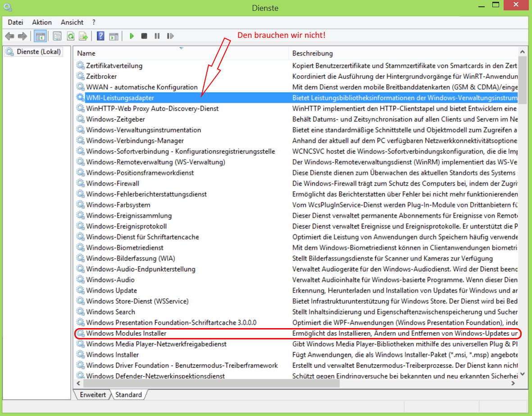Click the gear icon beside WMI-Leistungsadapter
The width and height of the screenshot is (532, 416).
tap(80, 98)
